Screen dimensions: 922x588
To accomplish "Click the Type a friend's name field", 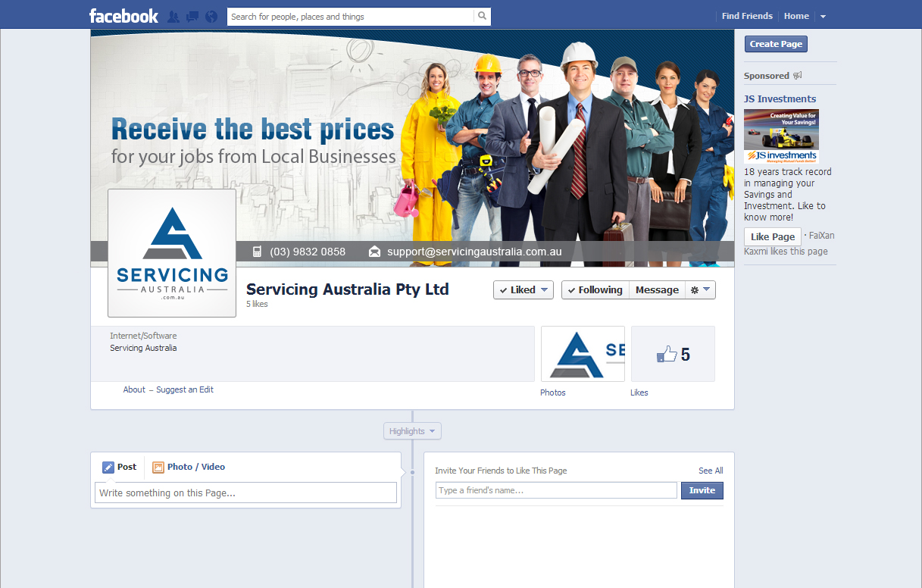I will pyautogui.click(x=556, y=490).
